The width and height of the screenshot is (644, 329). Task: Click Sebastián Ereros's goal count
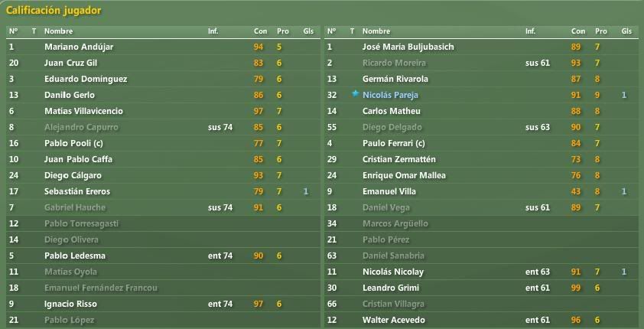click(x=306, y=191)
